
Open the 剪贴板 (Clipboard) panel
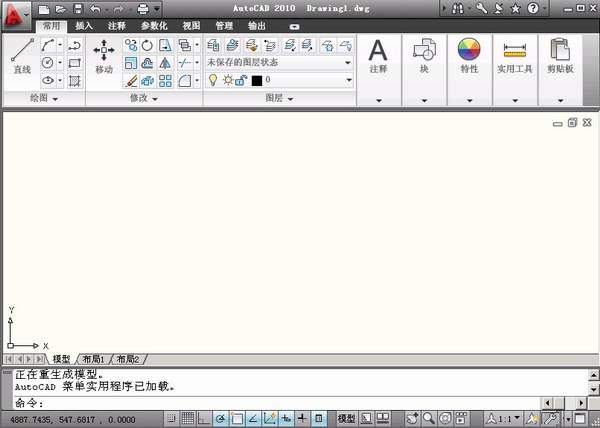tap(560, 56)
